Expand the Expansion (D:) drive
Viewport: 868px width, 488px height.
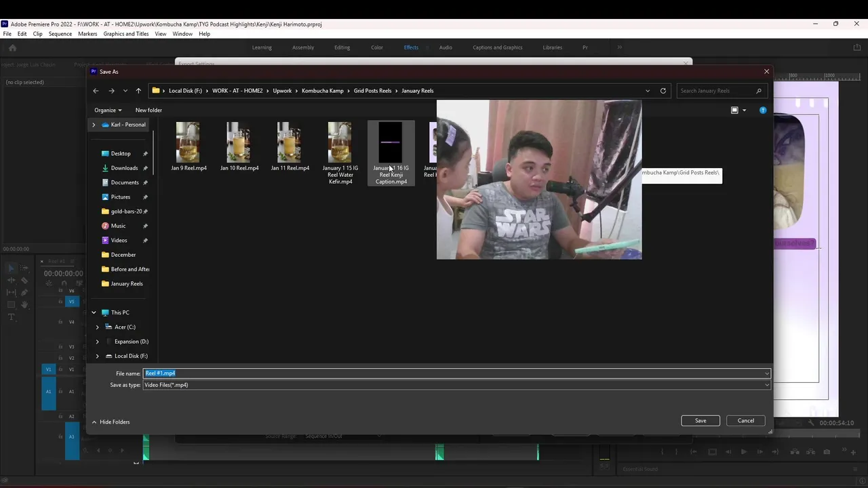[x=98, y=342]
